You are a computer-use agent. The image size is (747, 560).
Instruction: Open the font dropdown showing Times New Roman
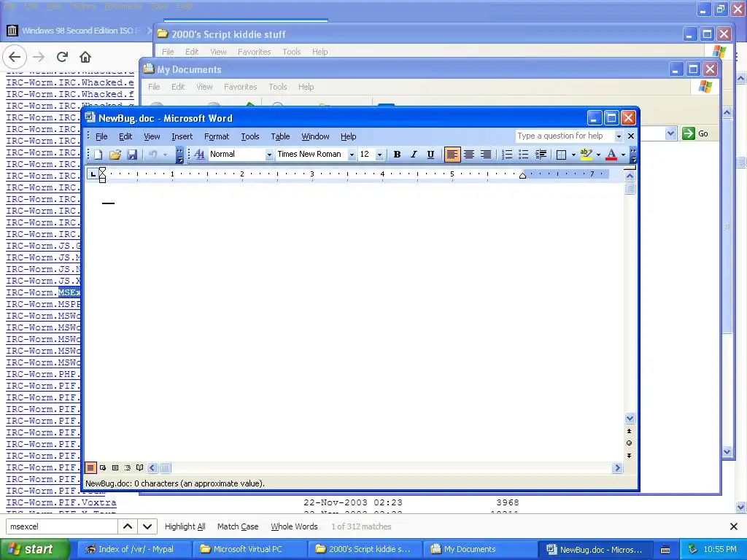(x=352, y=155)
